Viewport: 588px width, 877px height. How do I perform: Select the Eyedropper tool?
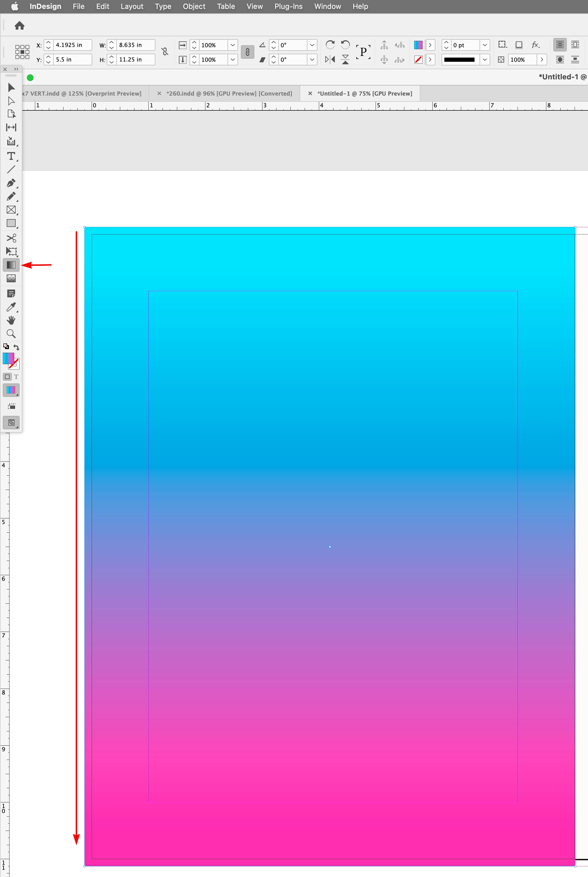pyautogui.click(x=11, y=307)
